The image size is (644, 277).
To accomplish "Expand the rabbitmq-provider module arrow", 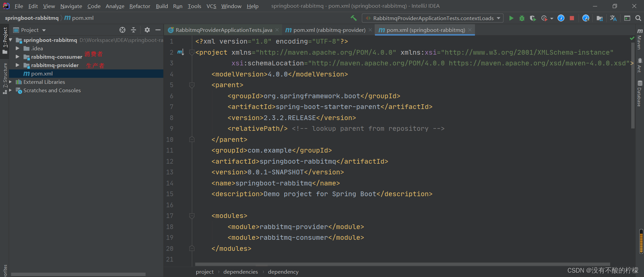I will click(x=17, y=65).
